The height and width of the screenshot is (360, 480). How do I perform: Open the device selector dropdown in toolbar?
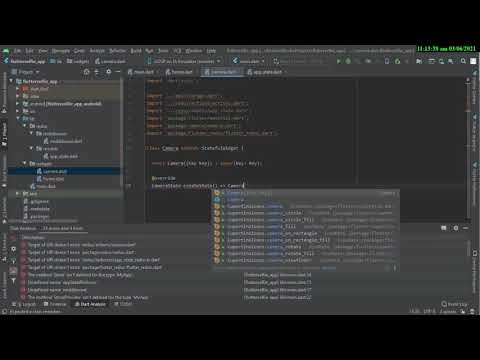(184, 61)
